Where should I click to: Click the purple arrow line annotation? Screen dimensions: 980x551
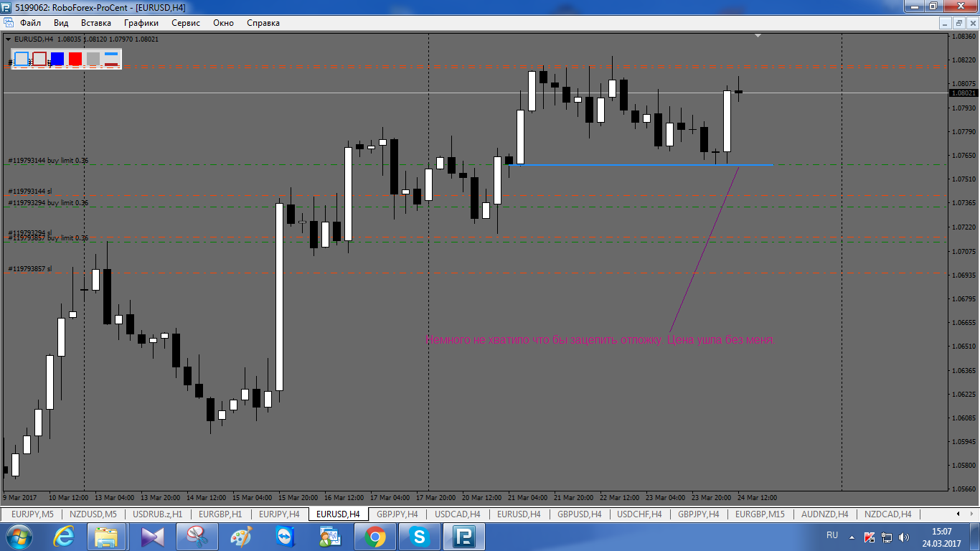(x=703, y=249)
